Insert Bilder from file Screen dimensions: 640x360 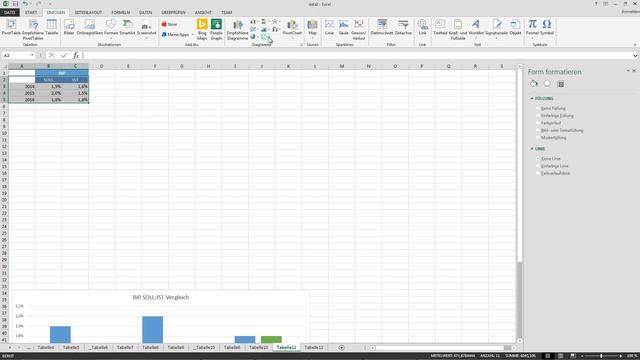[69, 28]
